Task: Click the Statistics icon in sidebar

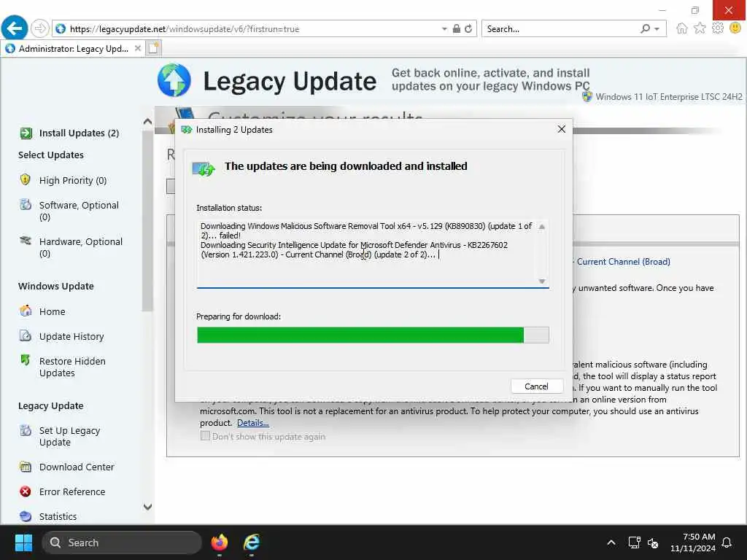Action: [x=26, y=516]
